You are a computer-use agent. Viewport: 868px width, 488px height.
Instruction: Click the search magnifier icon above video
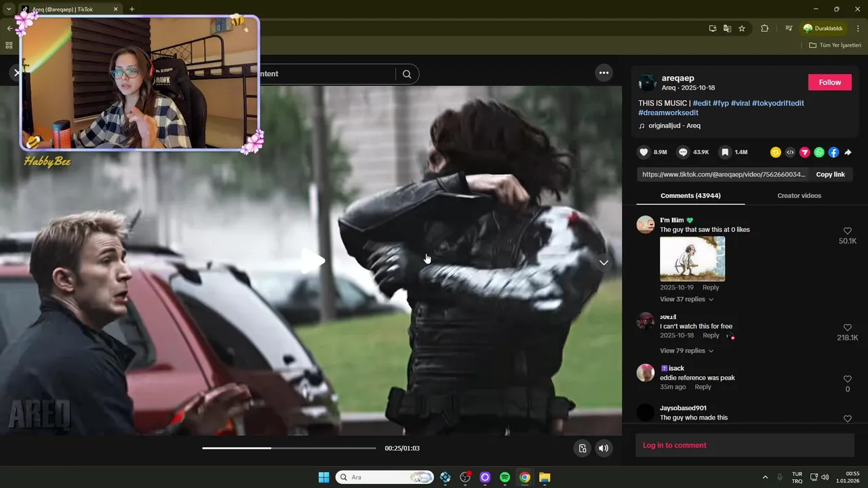[407, 74]
